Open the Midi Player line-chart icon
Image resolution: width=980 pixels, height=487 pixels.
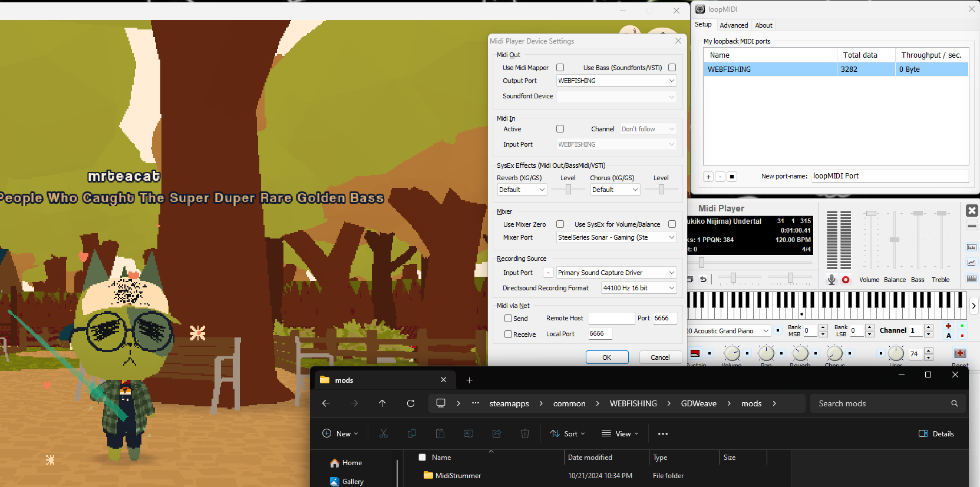[972, 263]
